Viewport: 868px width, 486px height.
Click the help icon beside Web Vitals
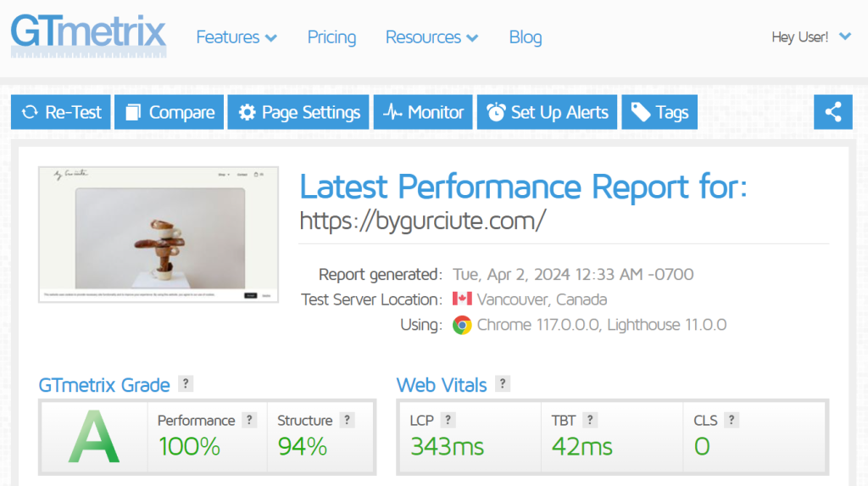click(x=503, y=384)
